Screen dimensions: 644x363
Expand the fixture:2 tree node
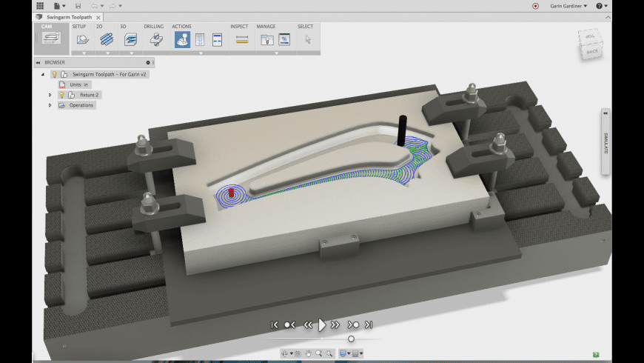pos(50,95)
